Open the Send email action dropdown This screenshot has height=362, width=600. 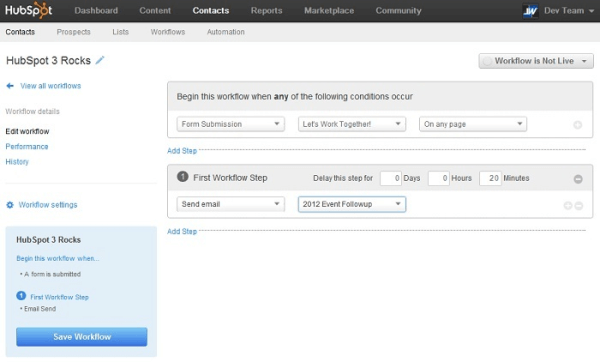coord(230,204)
